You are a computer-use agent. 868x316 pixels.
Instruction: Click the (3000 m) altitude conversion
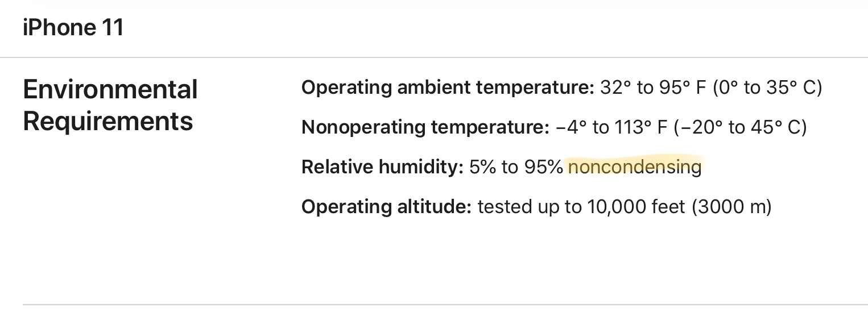click(731, 207)
